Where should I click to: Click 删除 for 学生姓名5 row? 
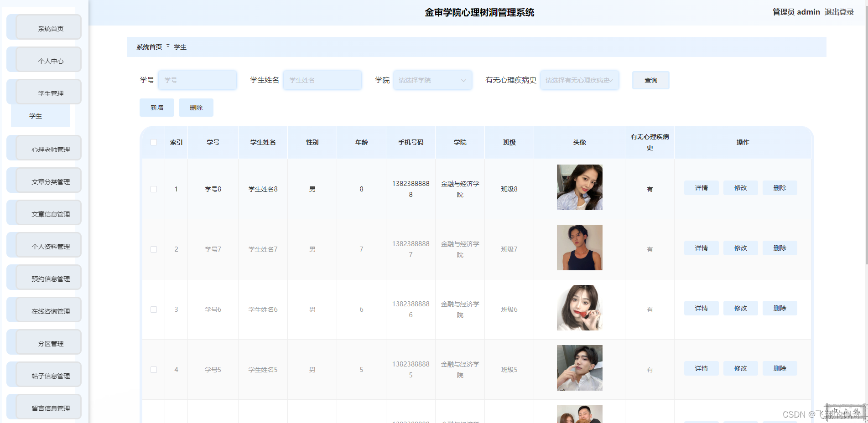(780, 368)
